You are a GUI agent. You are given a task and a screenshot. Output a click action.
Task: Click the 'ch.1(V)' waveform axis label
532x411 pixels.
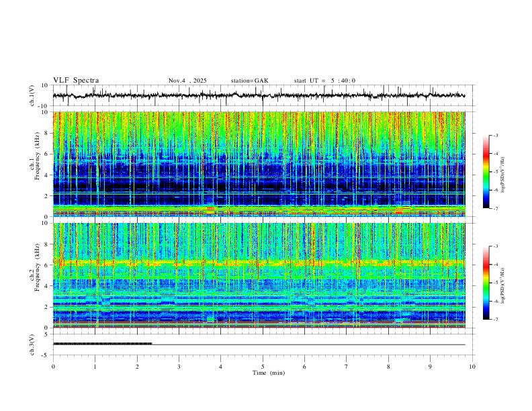pyautogui.click(x=32, y=95)
